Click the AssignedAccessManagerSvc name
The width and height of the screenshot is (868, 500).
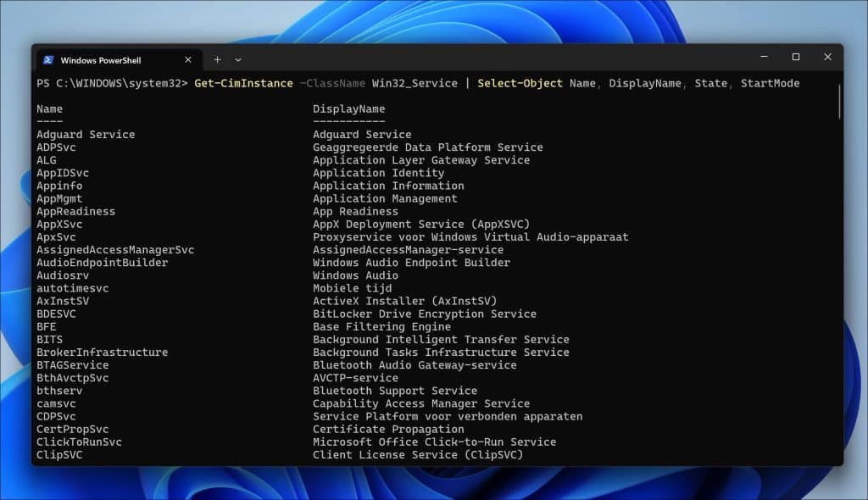pos(115,250)
